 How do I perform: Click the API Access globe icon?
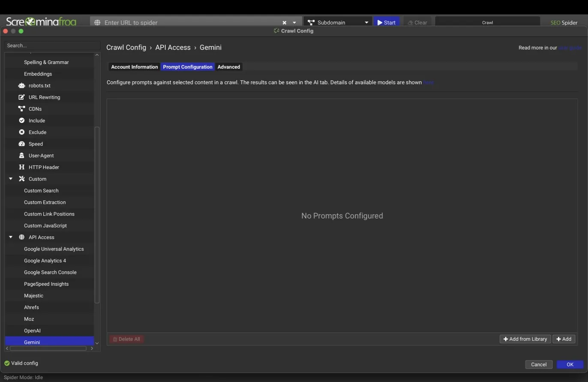pos(21,237)
